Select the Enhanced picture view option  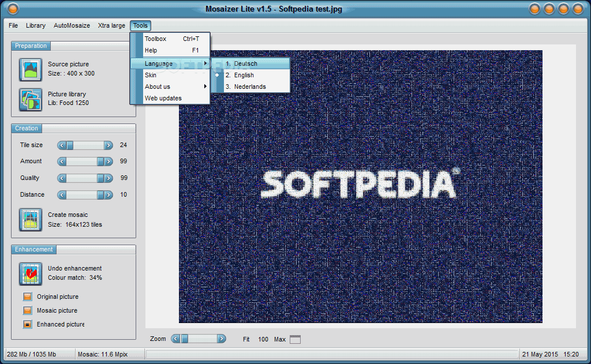click(28, 324)
